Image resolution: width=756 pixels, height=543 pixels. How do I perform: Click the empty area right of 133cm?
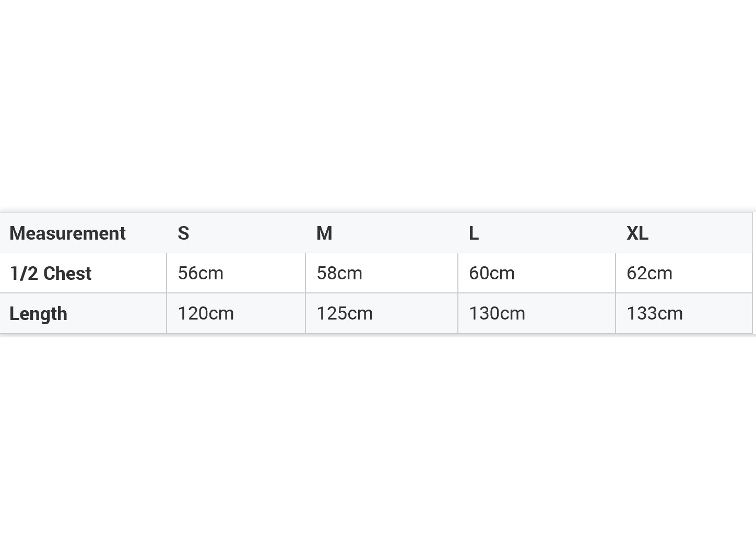(717, 313)
